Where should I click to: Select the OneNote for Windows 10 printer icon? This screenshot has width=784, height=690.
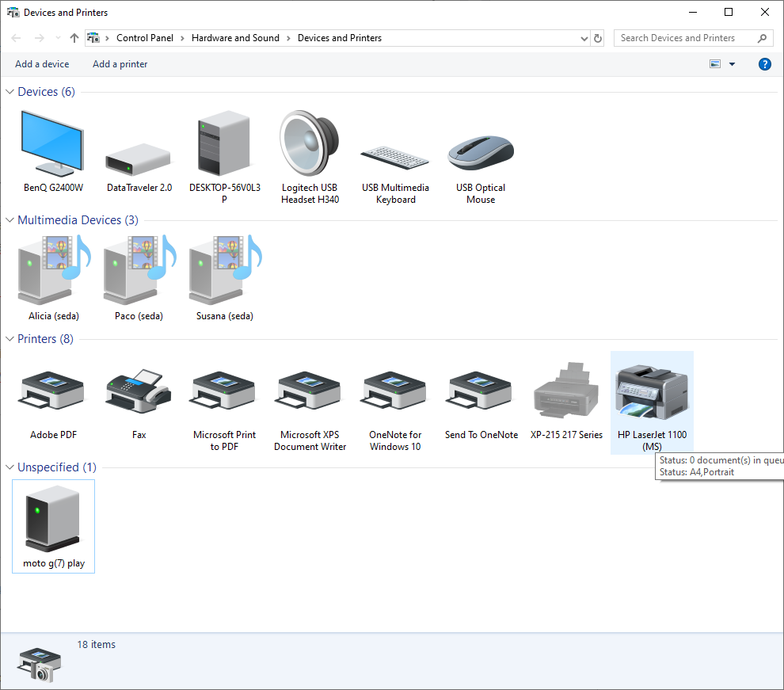[394, 391]
